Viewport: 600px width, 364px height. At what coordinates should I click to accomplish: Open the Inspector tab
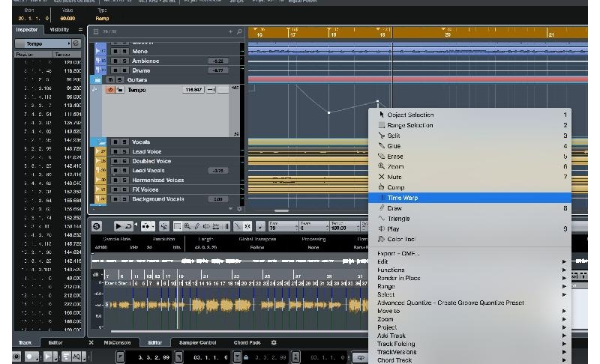(x=27, y=29)
